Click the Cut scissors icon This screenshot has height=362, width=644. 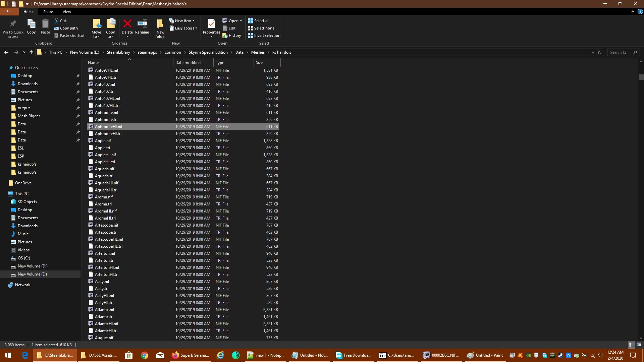click(x=56, y=21)
